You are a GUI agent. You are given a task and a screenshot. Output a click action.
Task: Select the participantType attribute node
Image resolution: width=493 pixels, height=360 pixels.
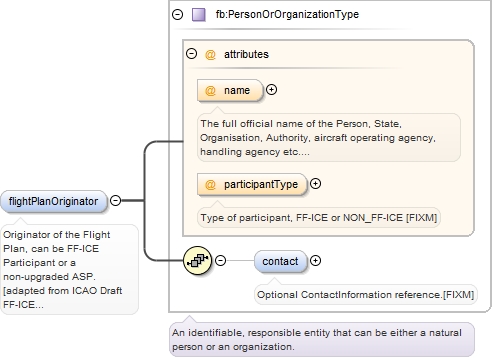click(x=252, y=184)
